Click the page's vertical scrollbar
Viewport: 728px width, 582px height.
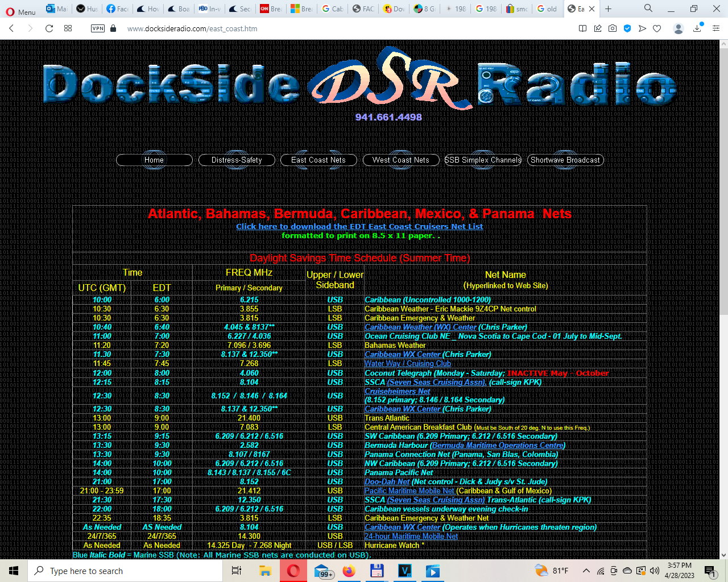(723, 176)
